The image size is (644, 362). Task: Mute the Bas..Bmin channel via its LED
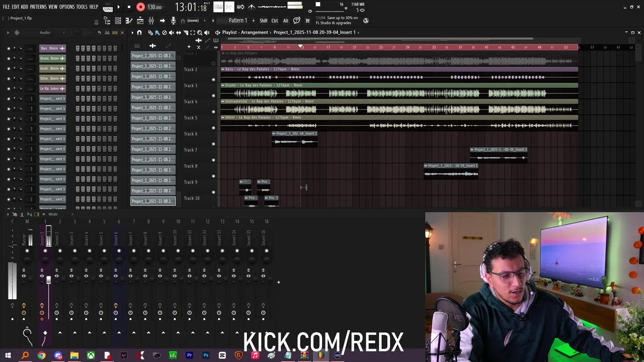pyautogui.click(x=8, y=48)
